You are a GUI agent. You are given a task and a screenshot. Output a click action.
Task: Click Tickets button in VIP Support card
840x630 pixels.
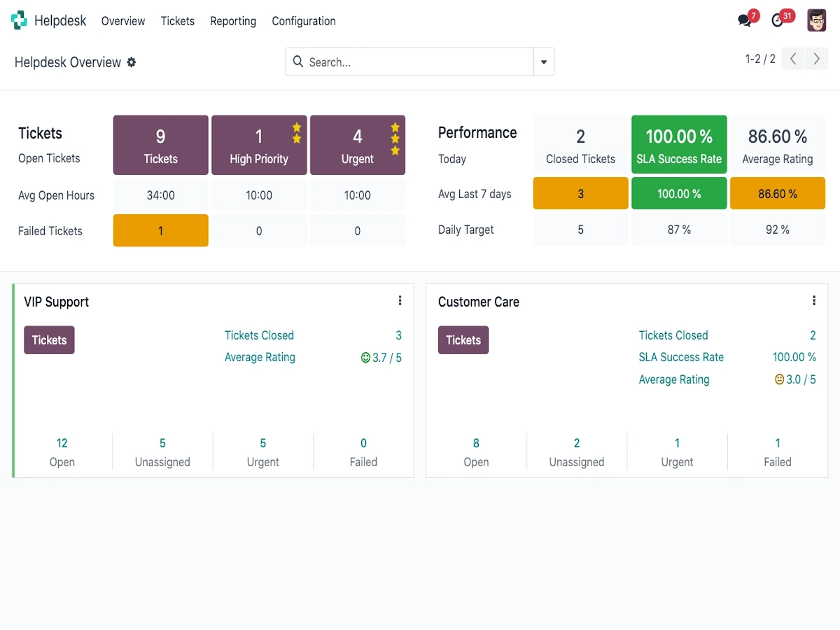click(49, 340)
